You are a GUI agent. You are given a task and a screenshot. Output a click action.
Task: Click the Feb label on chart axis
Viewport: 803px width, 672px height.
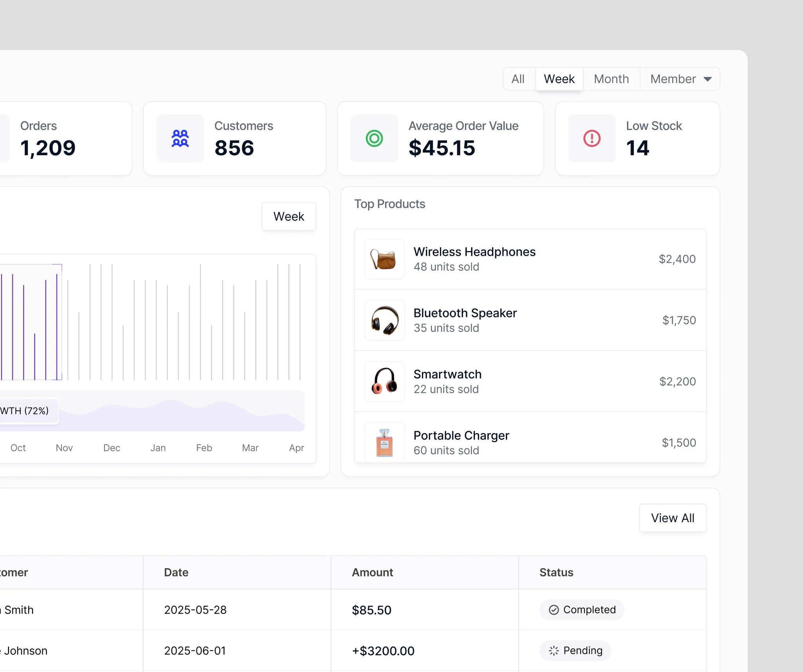pos(204,448)
